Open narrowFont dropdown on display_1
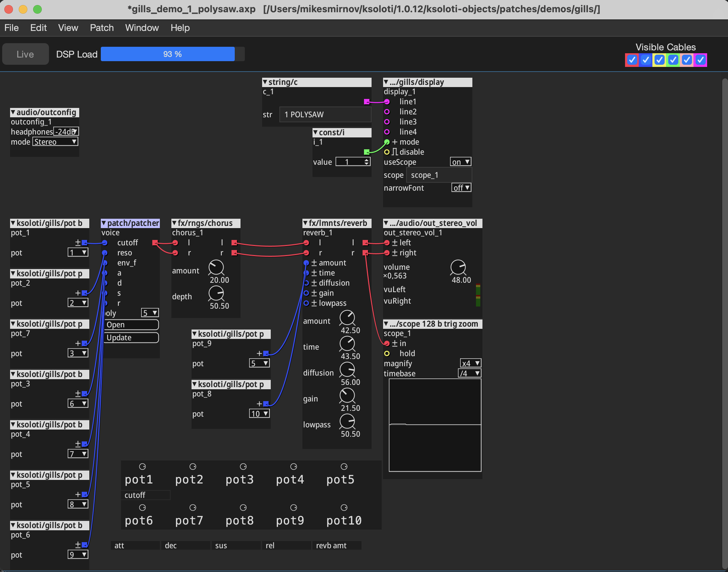The width and height of the screenshot is (728, 572). 461,188
